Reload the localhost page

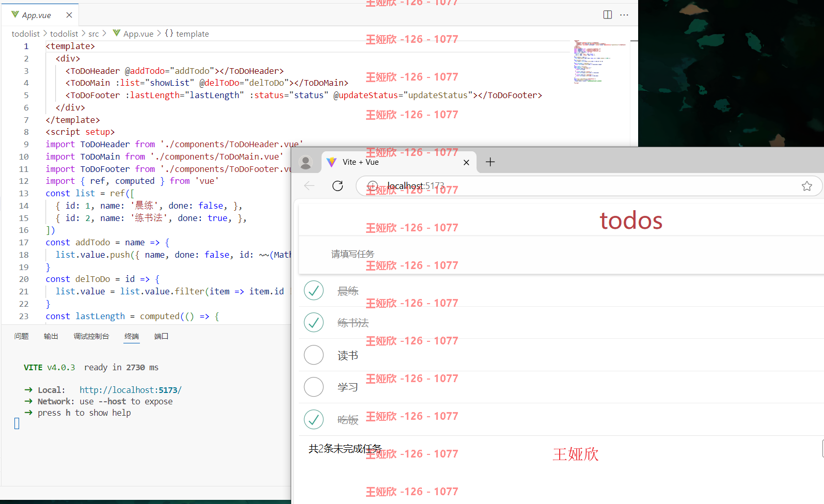pyautogui.click(x=338, y=186)
